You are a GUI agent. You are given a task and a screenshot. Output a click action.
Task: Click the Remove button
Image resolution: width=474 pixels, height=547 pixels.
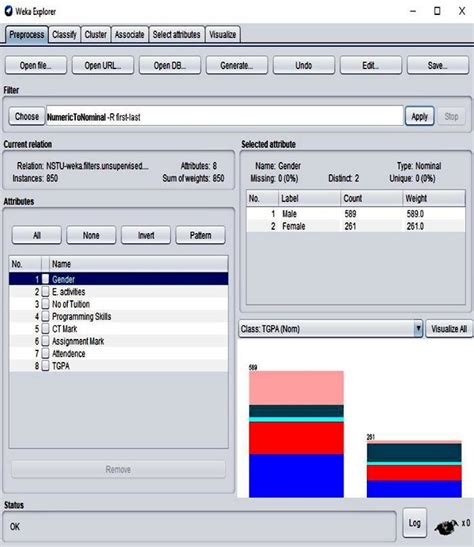118,469
